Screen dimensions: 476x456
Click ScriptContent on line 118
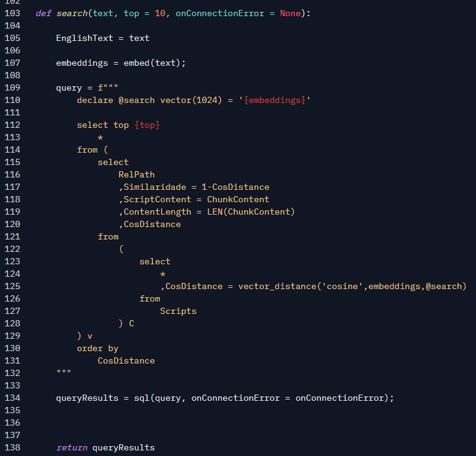click(157, 200)
